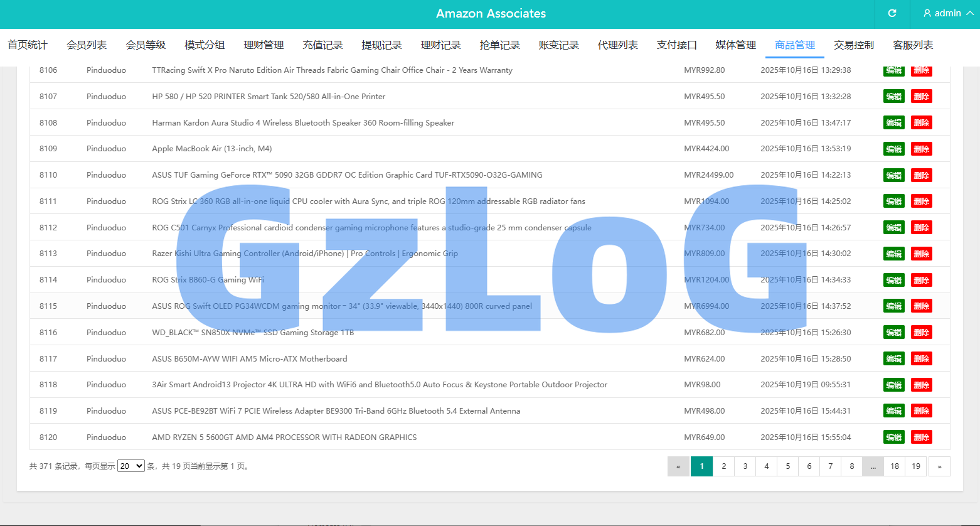Select the 客服列表 tab

pos(912,45)
